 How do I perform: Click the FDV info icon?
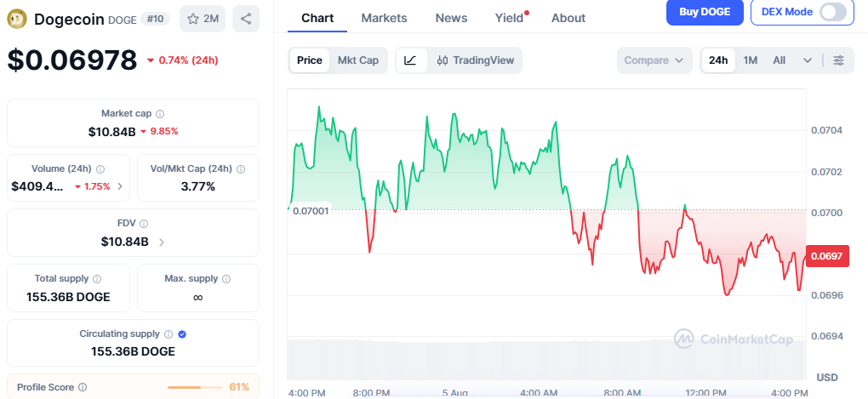tap(144, 224)
